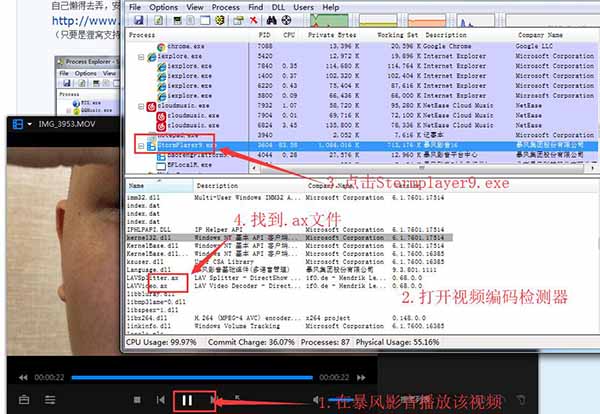600x414 pixels.
Task: Click the orange physical memory mini graph
Action: pyautogui.click(x=427, y=21)
